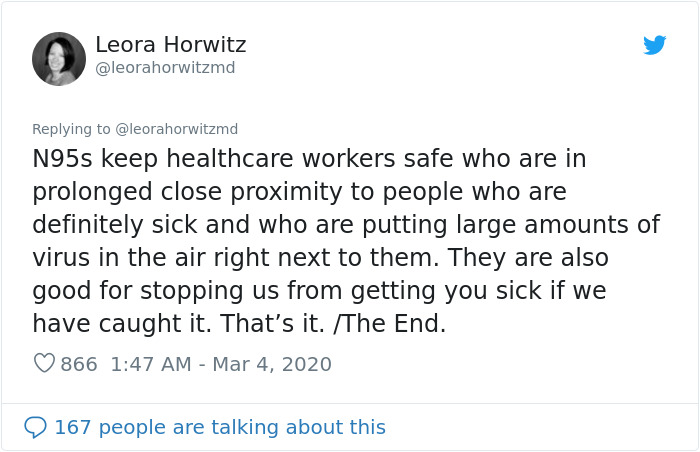Click the 'Mar 4, 2020' date text

[272, 364]
